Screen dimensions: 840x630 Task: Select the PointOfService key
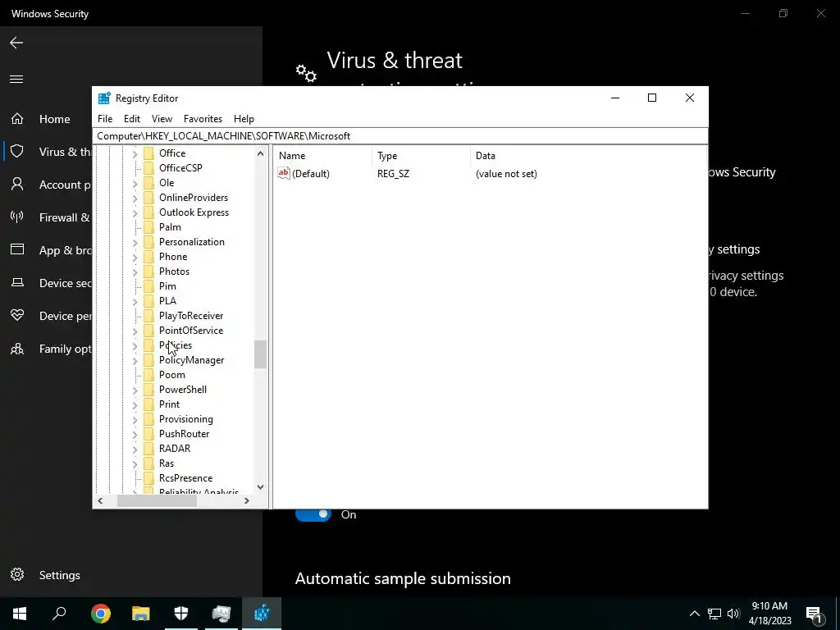[x=191, y=331]
